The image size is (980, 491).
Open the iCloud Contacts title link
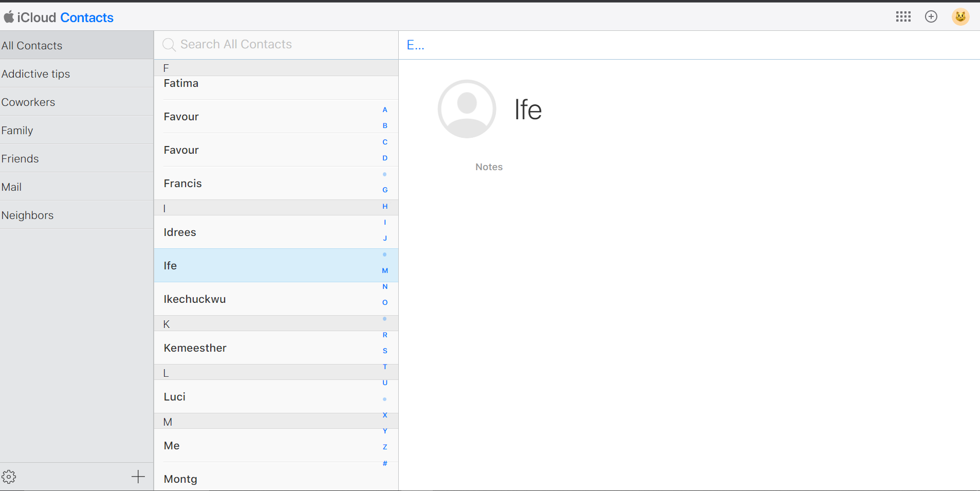point(86,17)
